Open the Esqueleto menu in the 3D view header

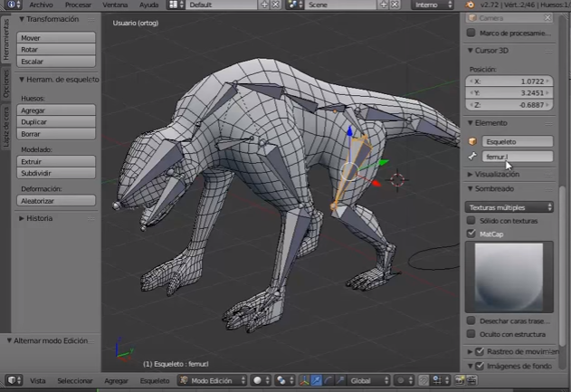155,381
